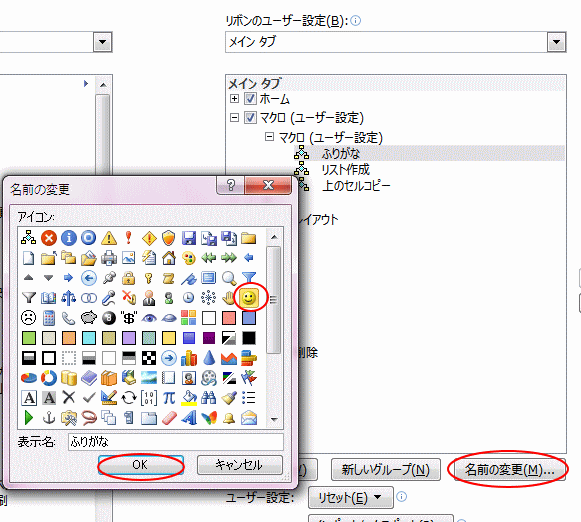The height and width of the screenshot is (522, 581).
Task: Expand the ホーム tree node
Action: point(234,99)
